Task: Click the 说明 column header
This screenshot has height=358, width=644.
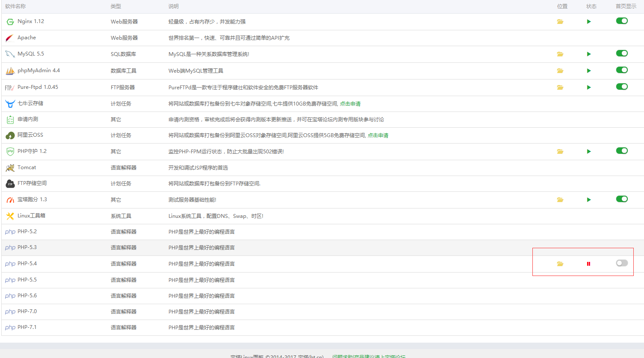Action: tap(174, 6)
